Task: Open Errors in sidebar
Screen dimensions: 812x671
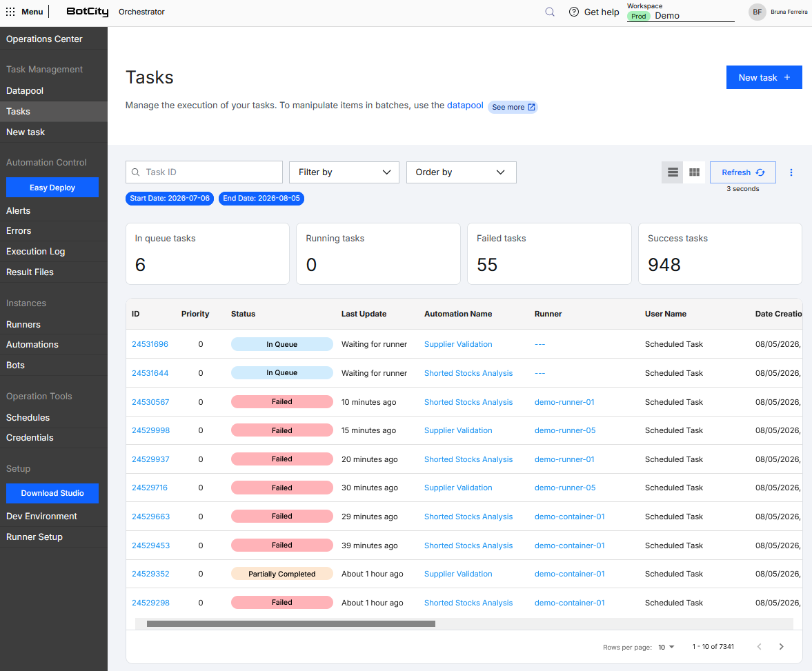Action: click(x=54, y=231)
